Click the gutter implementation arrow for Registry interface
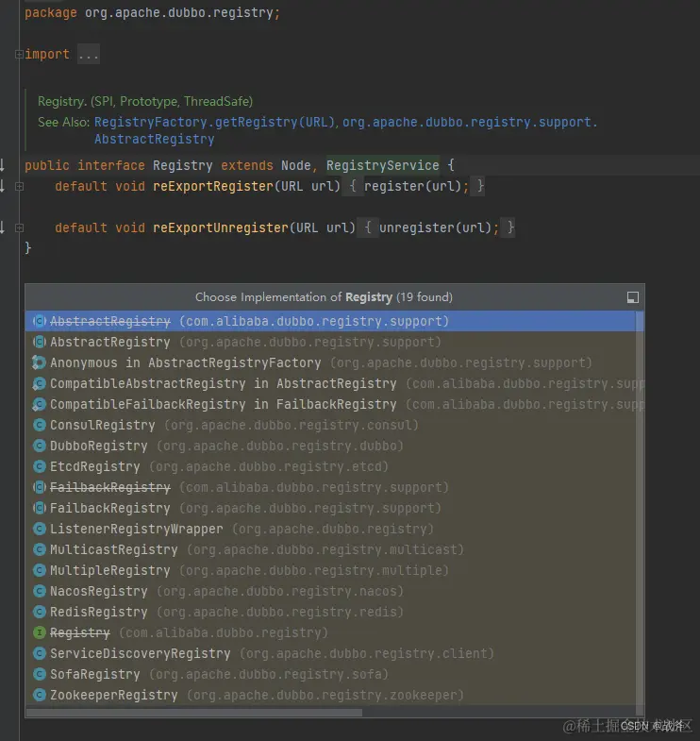The image size is (700, 741). [x=3, y=165]
